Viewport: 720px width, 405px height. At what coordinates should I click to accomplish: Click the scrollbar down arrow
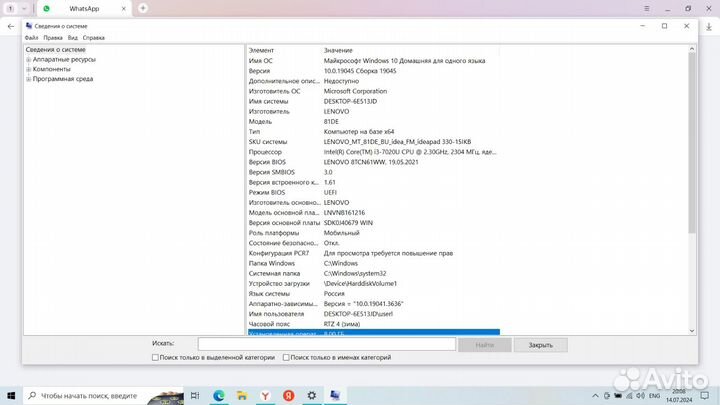692,331
